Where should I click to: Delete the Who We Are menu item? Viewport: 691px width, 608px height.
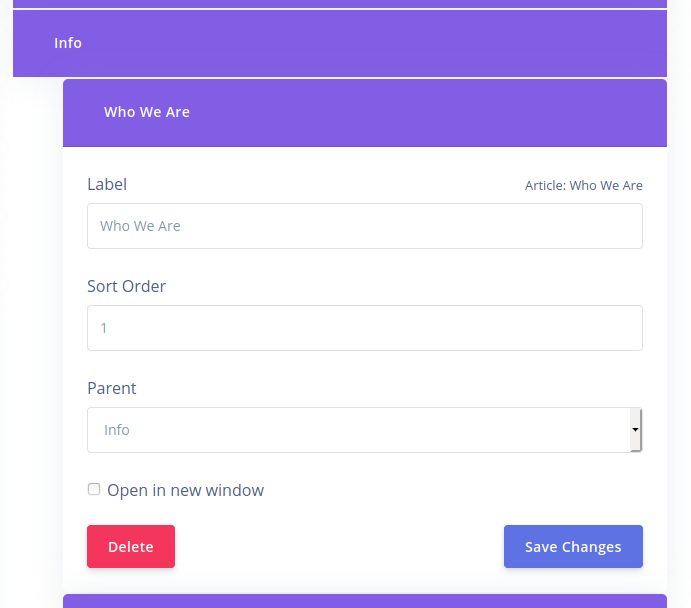coord(131,547)
